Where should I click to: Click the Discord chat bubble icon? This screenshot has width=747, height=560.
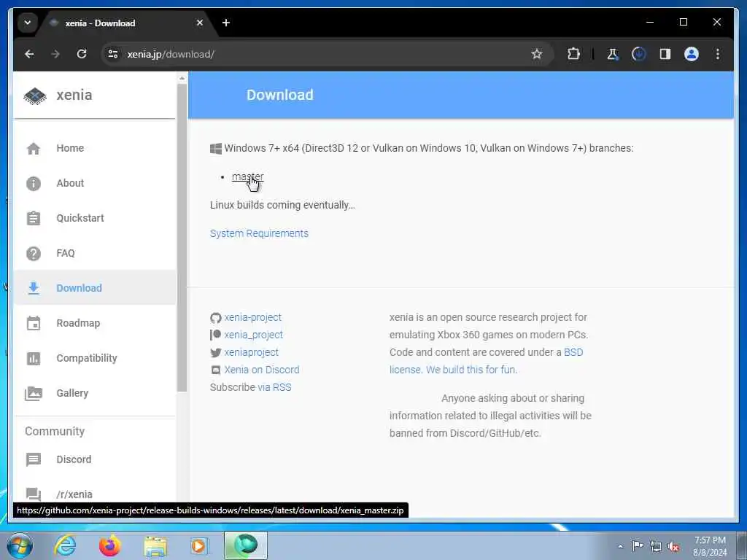tap(34, 459)
